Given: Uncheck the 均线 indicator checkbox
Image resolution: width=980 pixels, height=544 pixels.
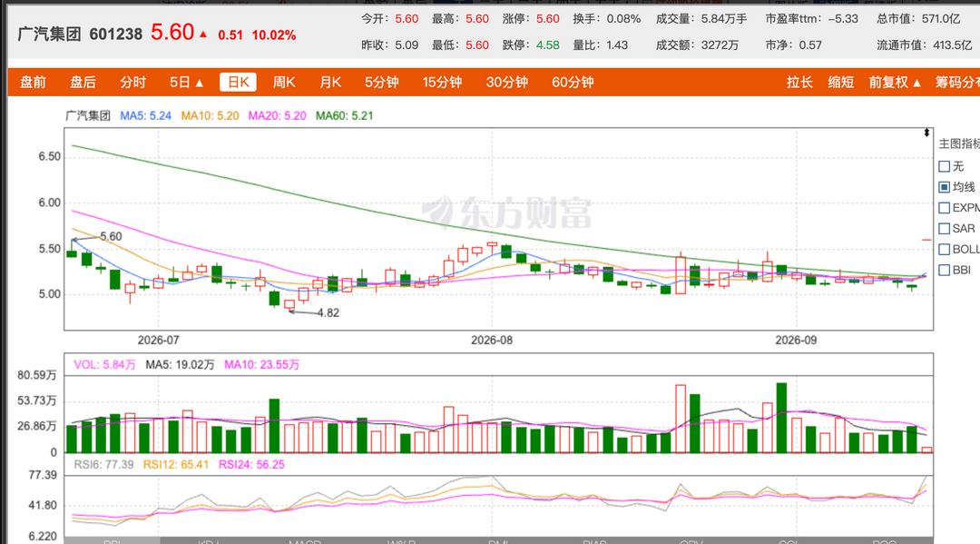Looking at the screenshot, I should [945, 187].
